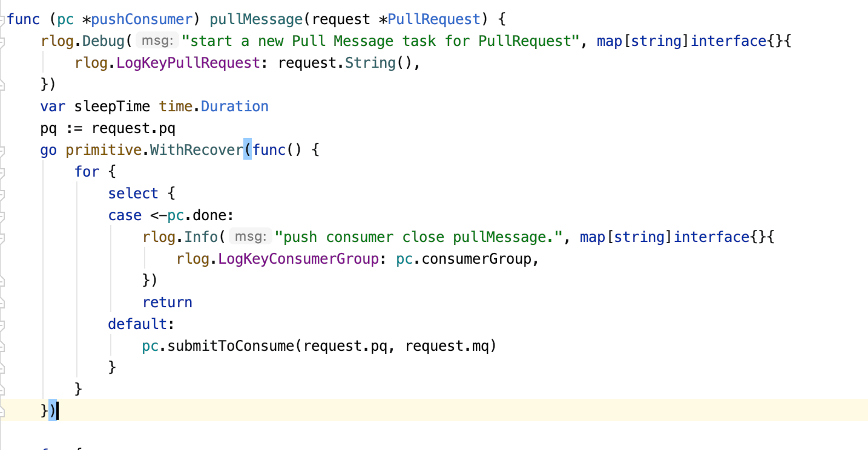
Task: Click the msg: inlay hint beside rlog.Info
Action: click(250, 236)
